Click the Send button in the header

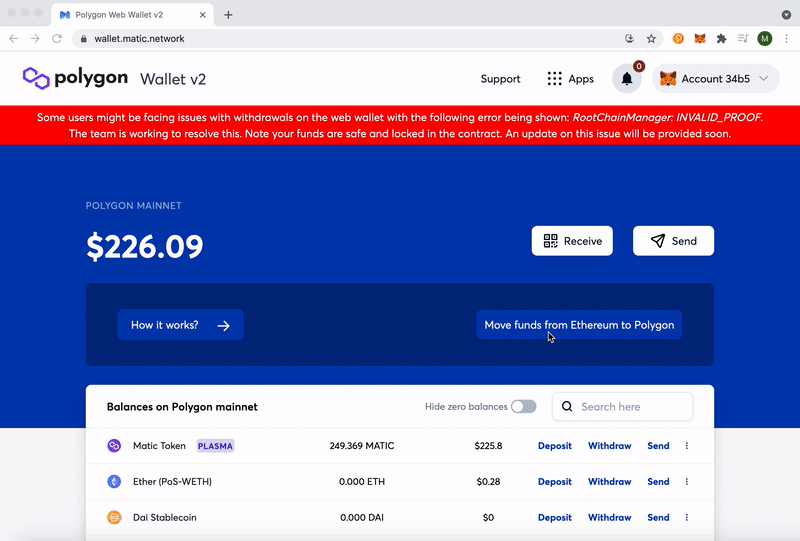(673, 241)
